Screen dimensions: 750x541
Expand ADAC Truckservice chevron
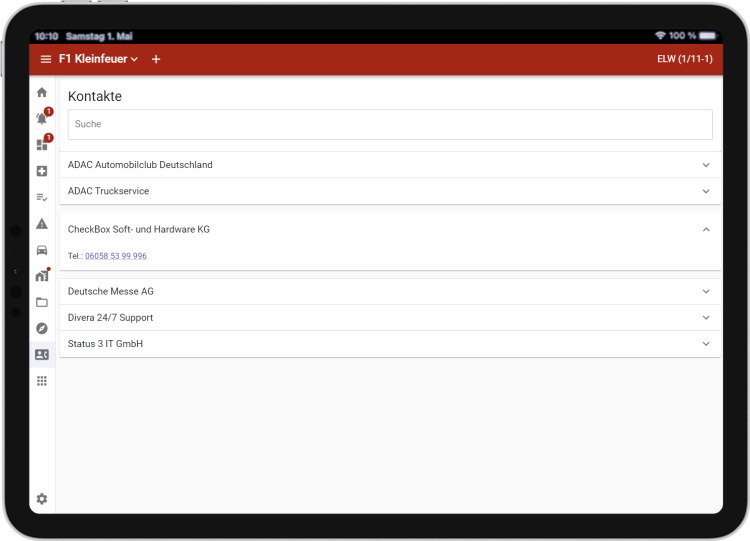coord(706,191)
